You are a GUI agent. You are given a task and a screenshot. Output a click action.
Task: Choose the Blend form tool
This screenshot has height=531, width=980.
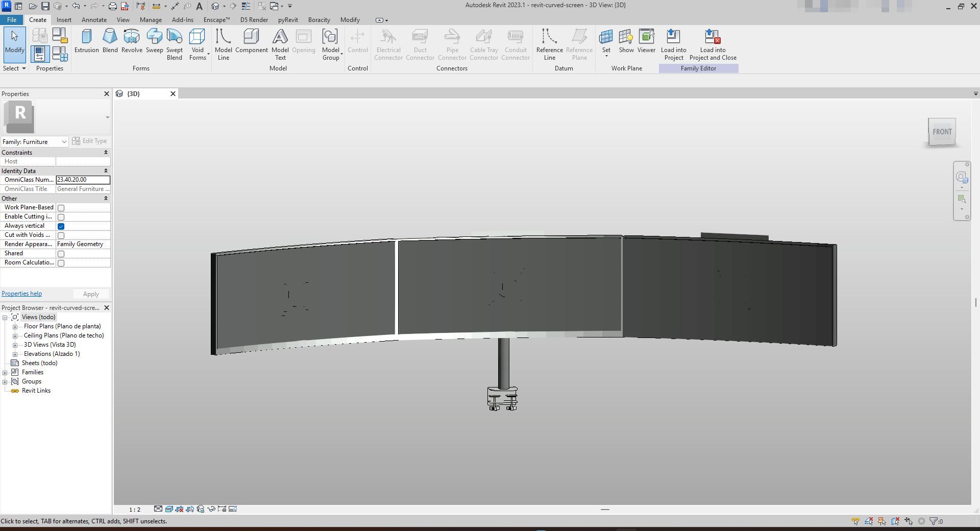pos(110,41)
